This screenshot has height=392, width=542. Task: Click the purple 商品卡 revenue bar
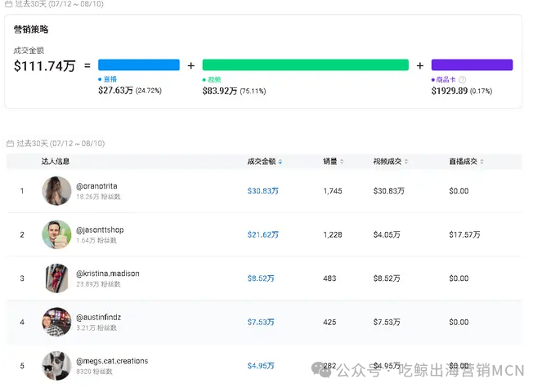tap(472, 65)
